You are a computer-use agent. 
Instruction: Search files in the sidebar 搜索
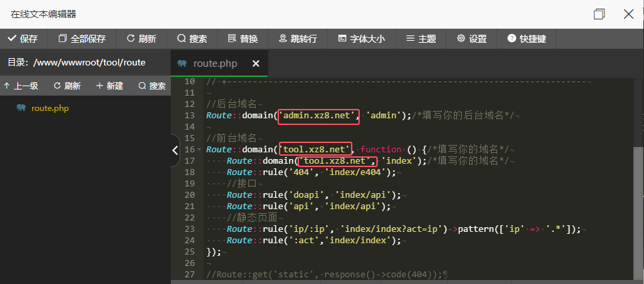coord(152,86)
